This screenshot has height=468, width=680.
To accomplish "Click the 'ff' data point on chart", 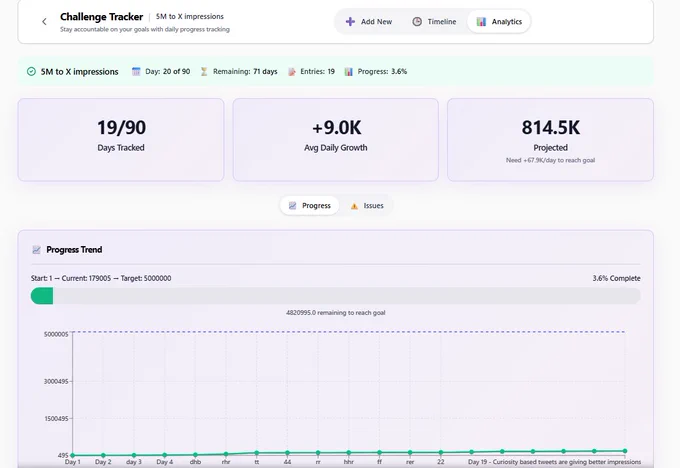I will pyautogui.click(x=379, y=452).
